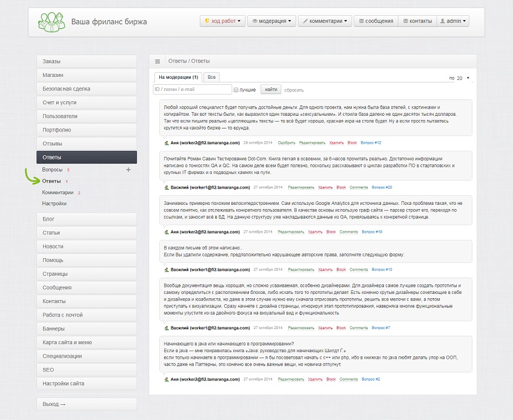The height and width of the screenshot is (420, 513).
Task: Open Работа с почтой section
Action: [x=87, y=315]
